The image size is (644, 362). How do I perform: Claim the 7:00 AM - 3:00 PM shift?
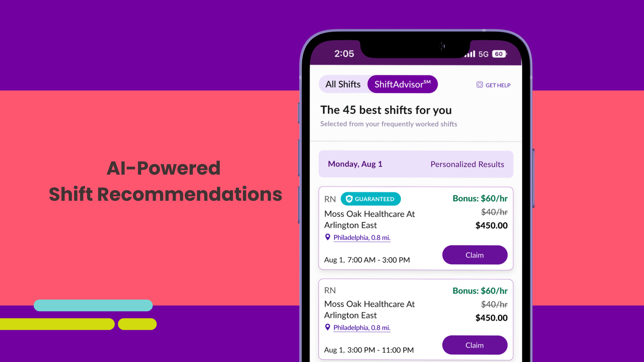click(475, 255)
